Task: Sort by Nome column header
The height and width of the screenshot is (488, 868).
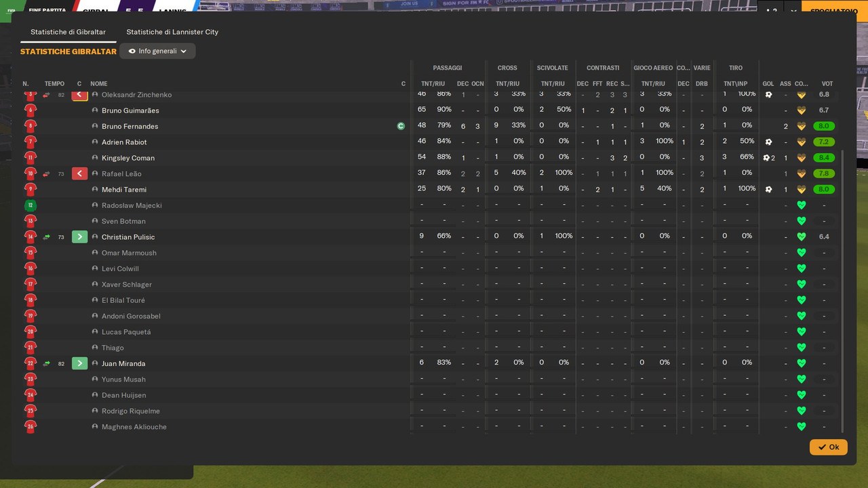Action: point(99,84)
